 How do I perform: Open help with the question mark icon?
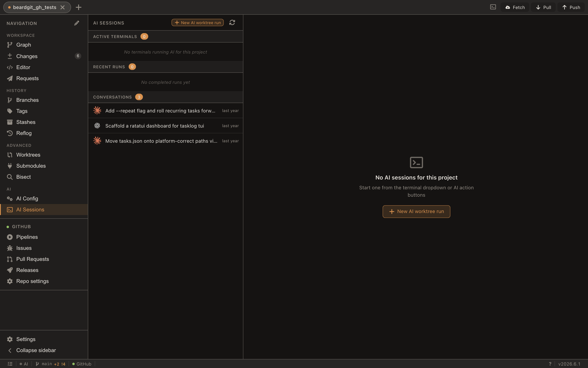[550, 364]
